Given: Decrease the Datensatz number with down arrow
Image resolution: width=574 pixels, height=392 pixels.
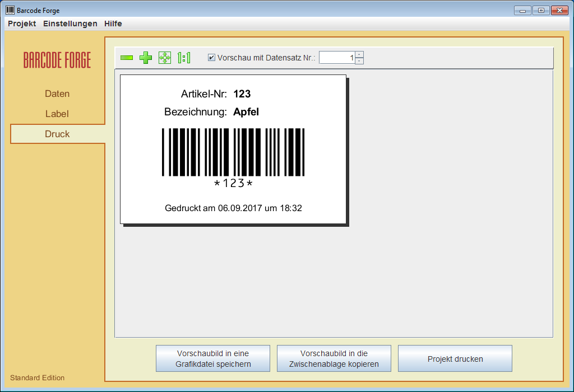Looking at the screenshot, I should 359,60.
